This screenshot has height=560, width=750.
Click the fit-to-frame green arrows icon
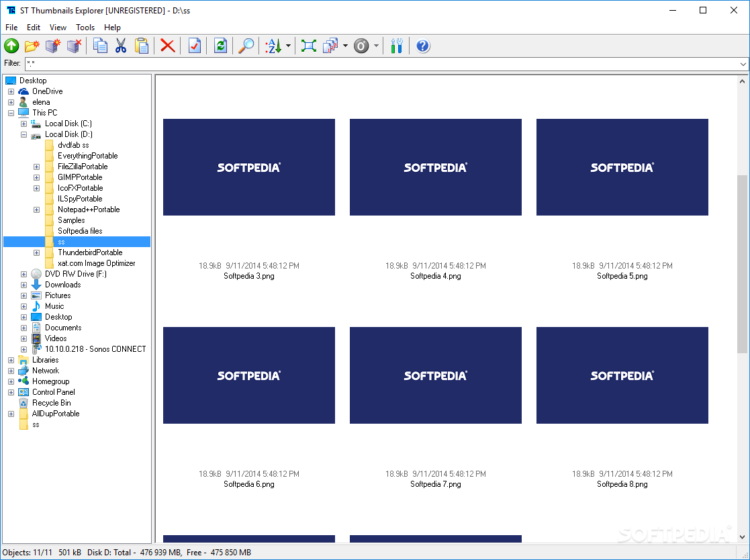click(308, 46)
